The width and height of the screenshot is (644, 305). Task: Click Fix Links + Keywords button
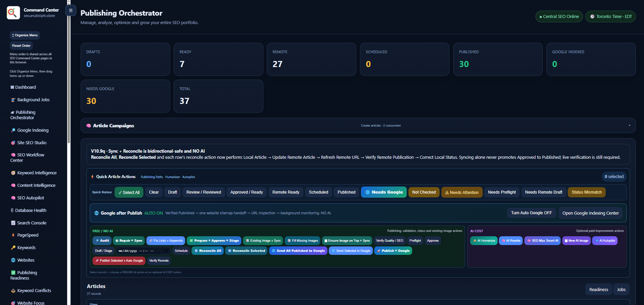click(166, 241)
